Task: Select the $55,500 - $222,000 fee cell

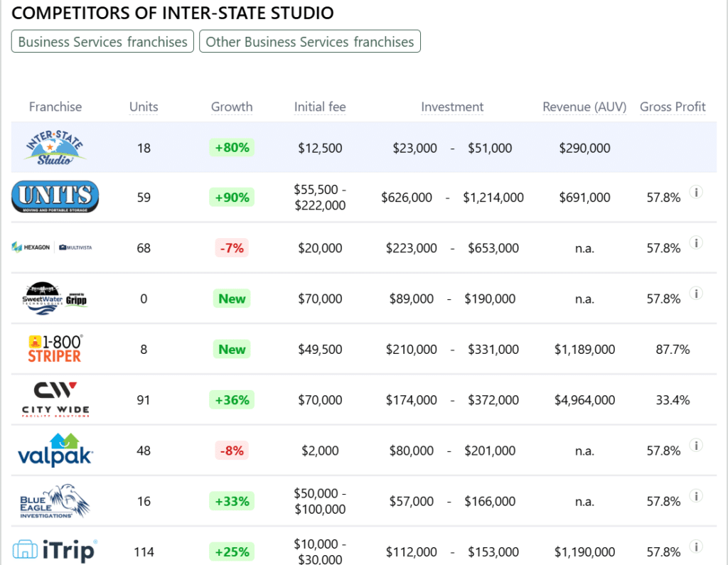Action: tap(320, 198)
